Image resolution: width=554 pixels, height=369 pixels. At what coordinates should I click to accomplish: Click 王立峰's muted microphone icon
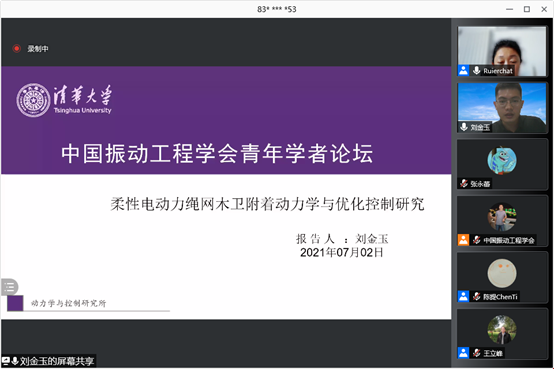[x=477, y=353]
